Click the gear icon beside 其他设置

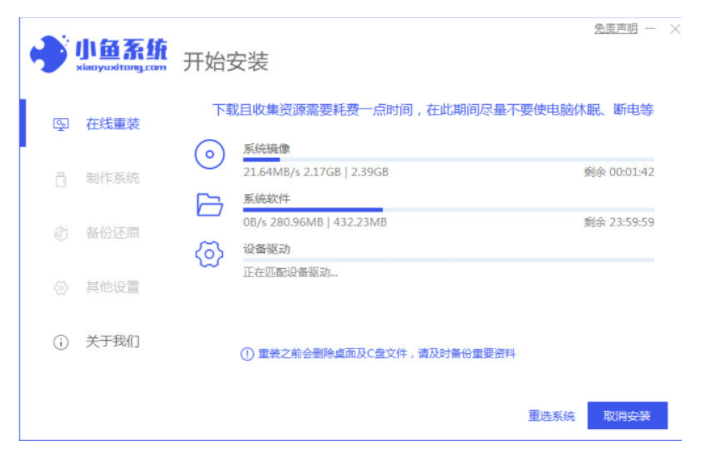[60, 288]
